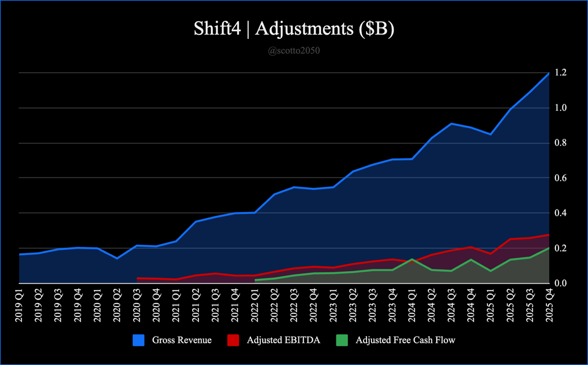Click the 2022 Q3 x-axis label
Image resolution: width=588 pixels, height=365 pixels.
[x=294, y=305]
